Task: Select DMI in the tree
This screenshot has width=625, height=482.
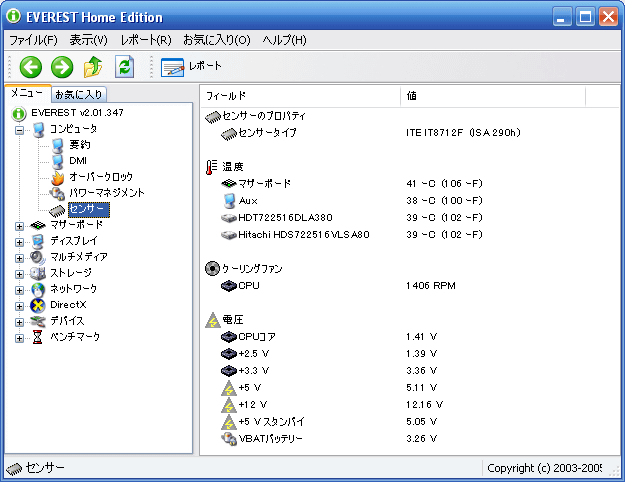Action: click(78, 161)
